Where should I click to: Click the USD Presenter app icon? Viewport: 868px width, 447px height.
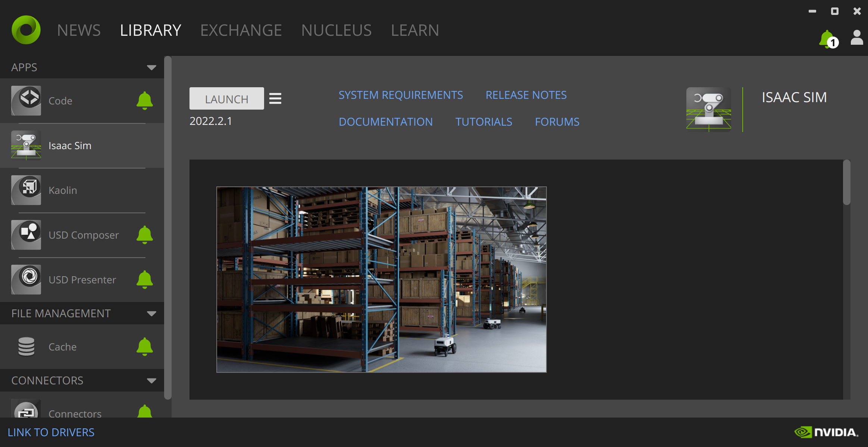pos(26,280)
